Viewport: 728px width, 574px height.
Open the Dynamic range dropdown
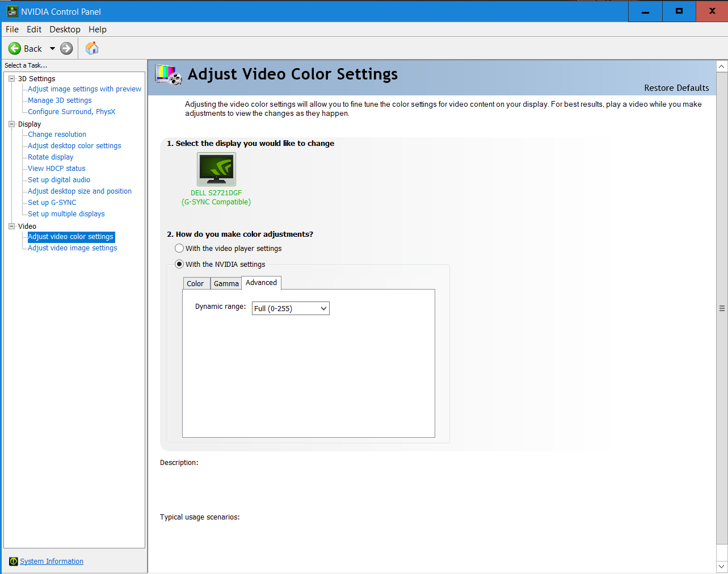291,308
